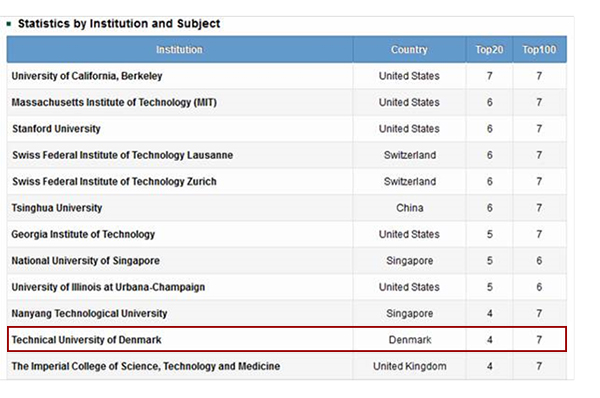The image size is (600, 398).
Task: Select highlighted Technical University of Denmark row
Action: [x=287, y=339]
